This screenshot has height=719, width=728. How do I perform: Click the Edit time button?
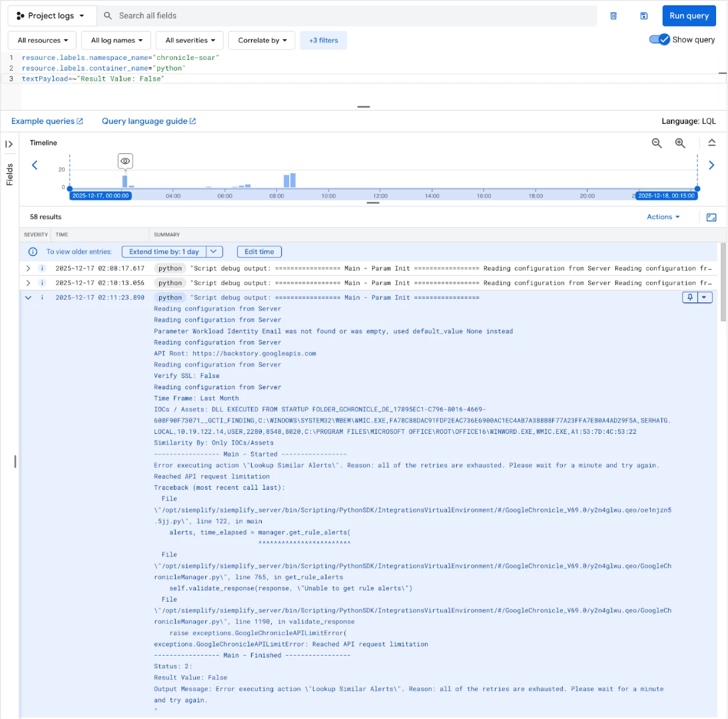[x=259, y=252]
